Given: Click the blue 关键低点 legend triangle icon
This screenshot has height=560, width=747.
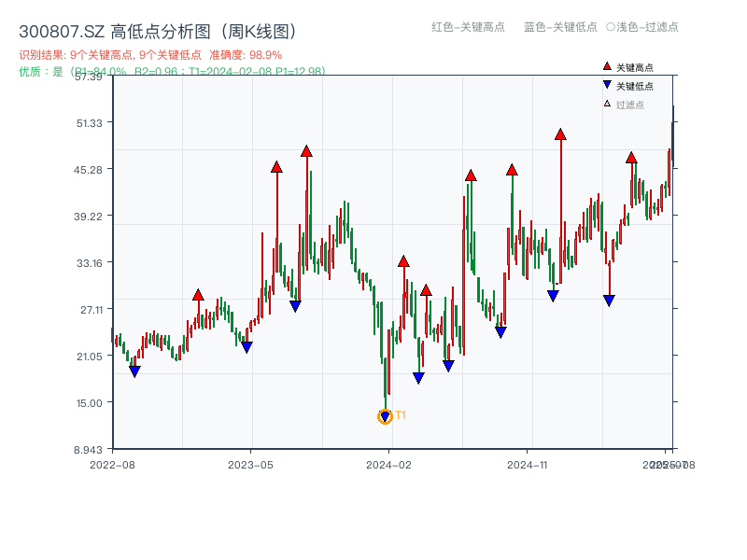Looking at the screenshot, I should pyautogui.click(x=607, y=85).
